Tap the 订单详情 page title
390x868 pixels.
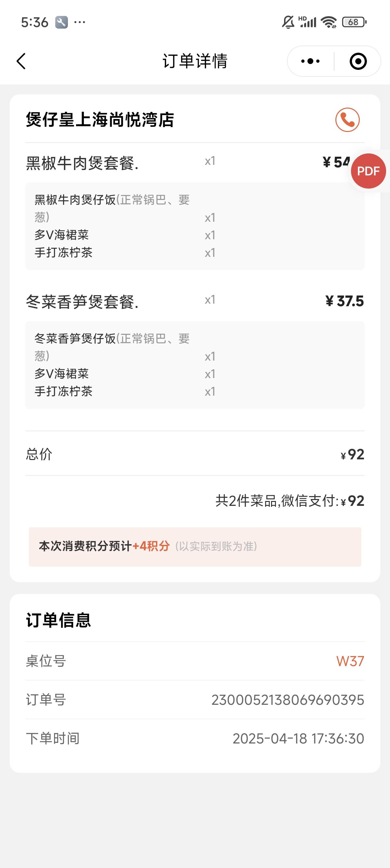[195, 61]
